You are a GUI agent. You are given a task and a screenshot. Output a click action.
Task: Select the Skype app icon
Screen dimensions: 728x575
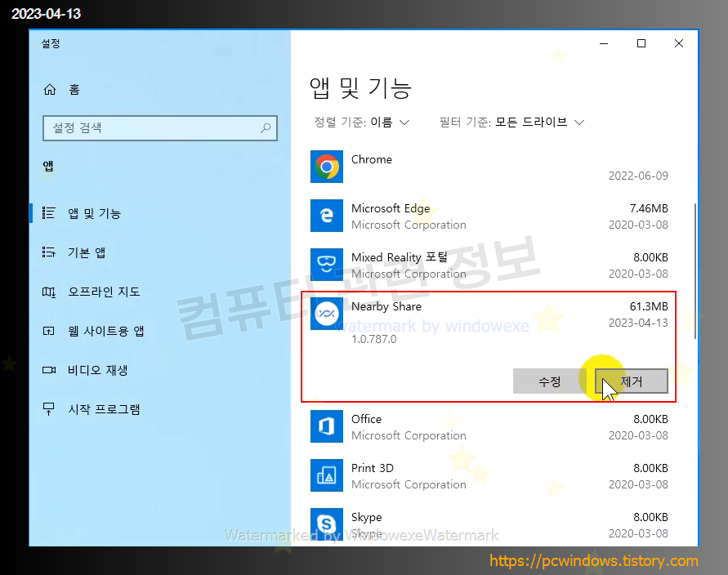[x=326, y=524]
